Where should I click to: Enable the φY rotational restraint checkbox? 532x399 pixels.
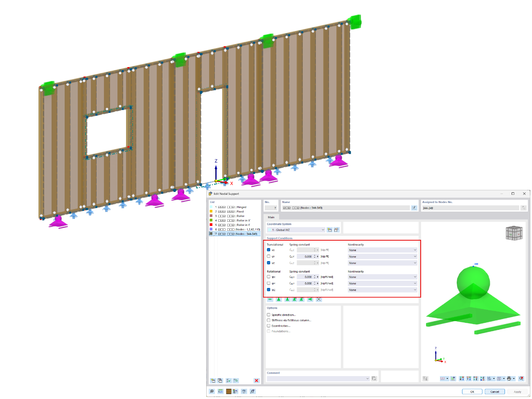269,283
